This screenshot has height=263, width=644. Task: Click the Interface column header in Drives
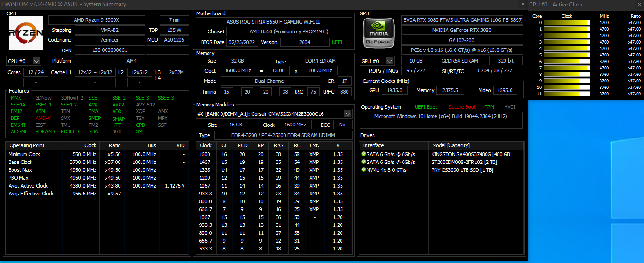pos(394,145)
